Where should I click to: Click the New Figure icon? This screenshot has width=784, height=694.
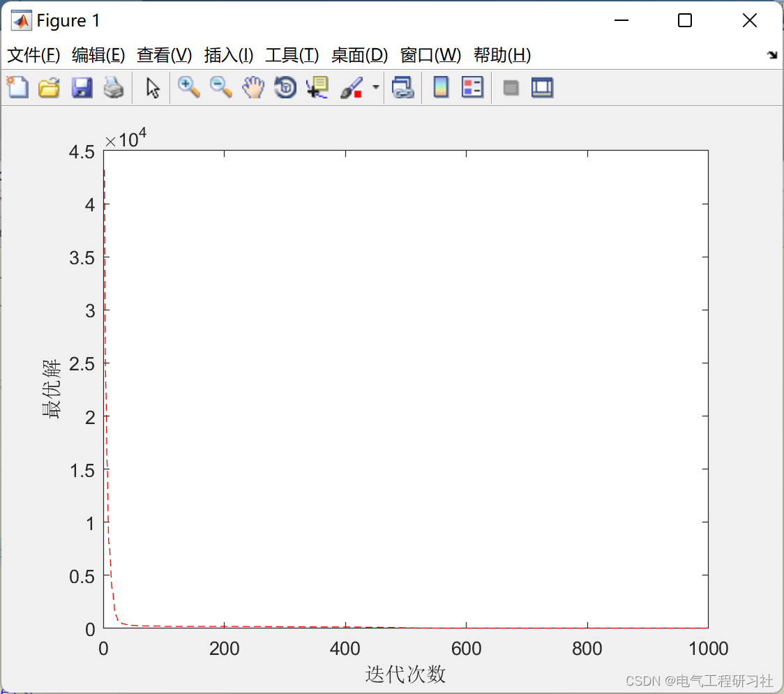coord(17,87)
